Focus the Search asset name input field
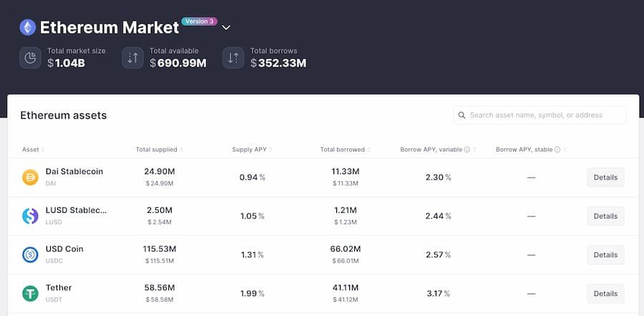The image size is (644, 316). click(x=540, y=115)
